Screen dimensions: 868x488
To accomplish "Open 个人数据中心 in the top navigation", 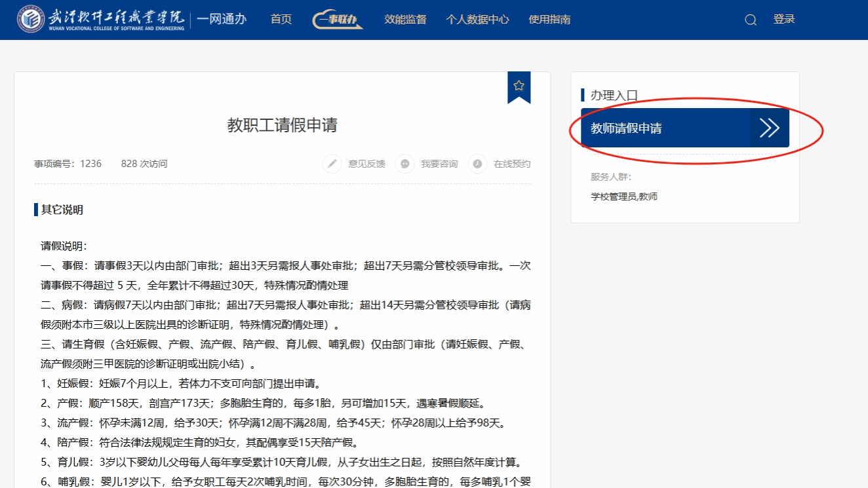I will pos(477,20).
